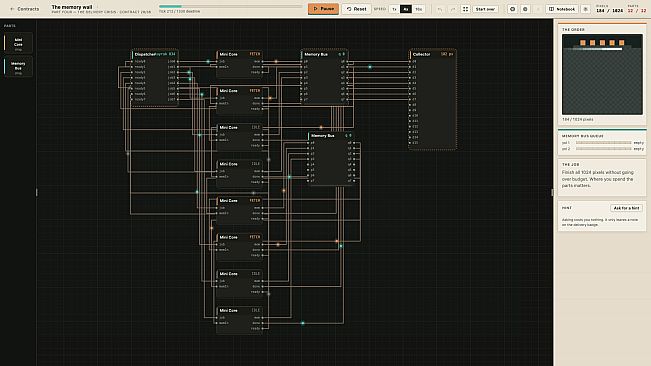Image resolution: width=651 pixels, height=366 pixels.
Task: Click the Dispatcher job0 output port
Action: click(178, 61)
